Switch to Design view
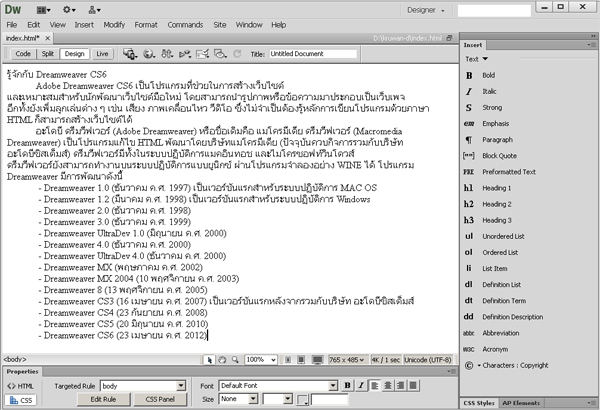The width and height of the screenshot is (600, 410). pos(75,54)
